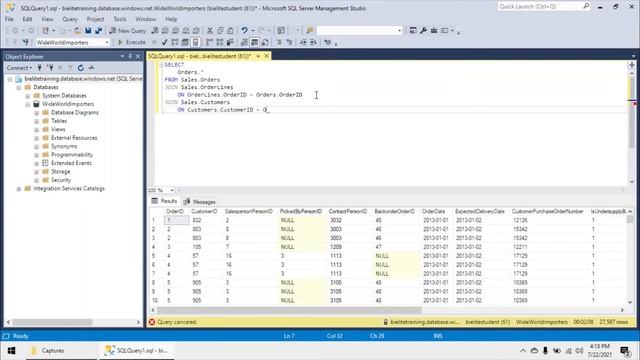Open the Tools menu

pos(120,19)
